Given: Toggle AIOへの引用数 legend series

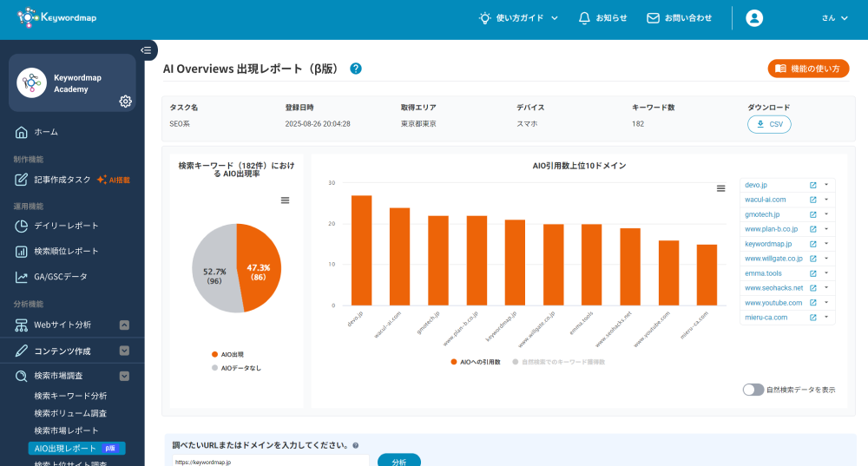Looking at the screenshot, I should 476,361.
